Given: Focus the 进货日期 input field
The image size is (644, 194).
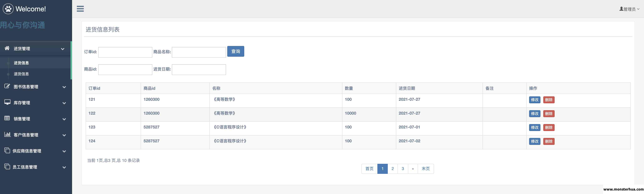Looking at the screenshot, I should click(x=199, y=69).
